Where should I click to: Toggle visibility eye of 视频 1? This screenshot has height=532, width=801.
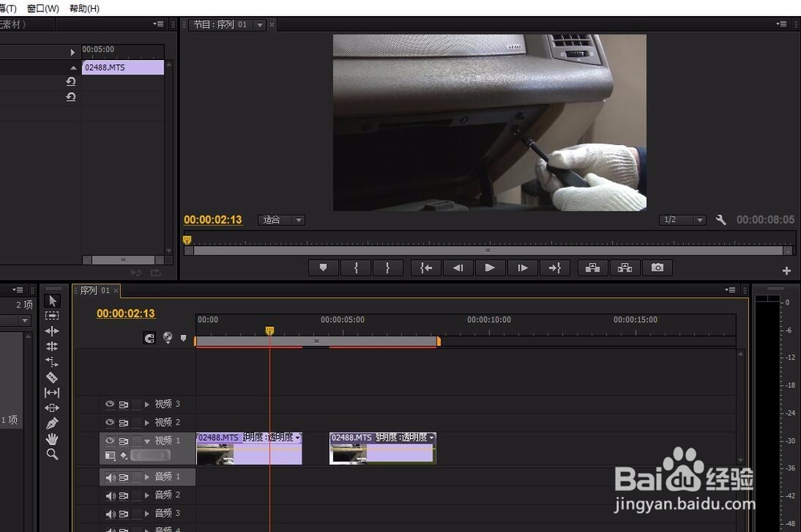(110, 440)
